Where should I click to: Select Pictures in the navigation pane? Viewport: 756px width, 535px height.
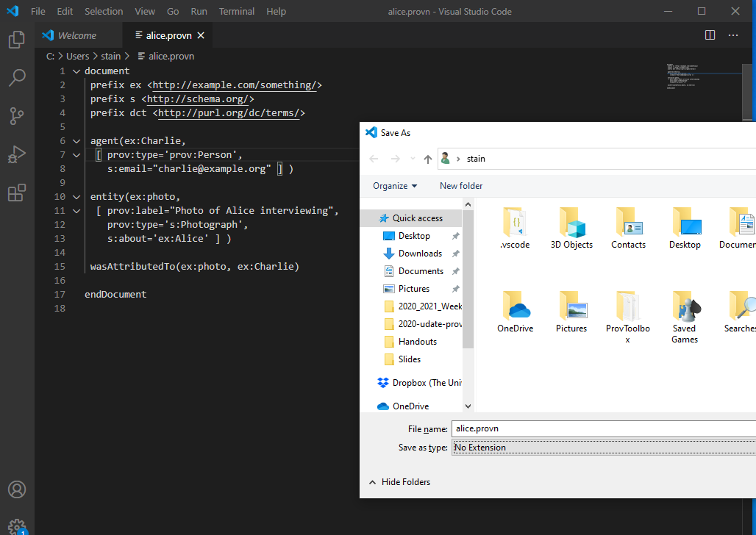pos(414,289)
